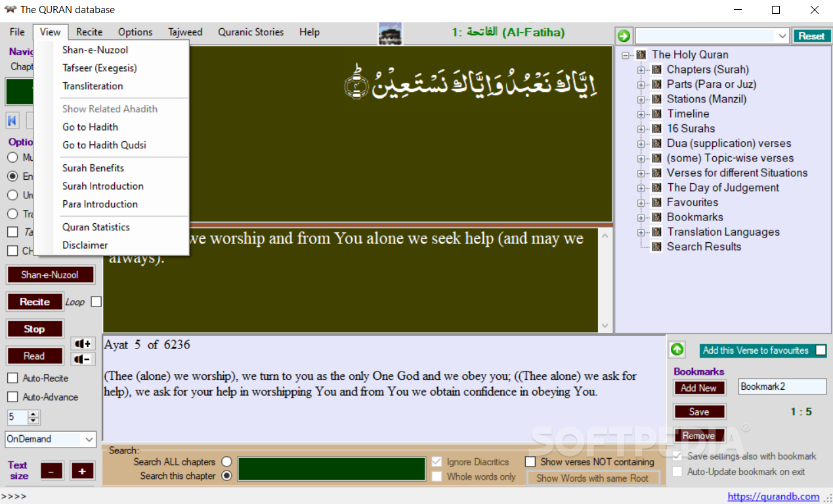Screen dimensions: 833x504
Task: Decrease text size with minus button
Action: pos(52,471)
